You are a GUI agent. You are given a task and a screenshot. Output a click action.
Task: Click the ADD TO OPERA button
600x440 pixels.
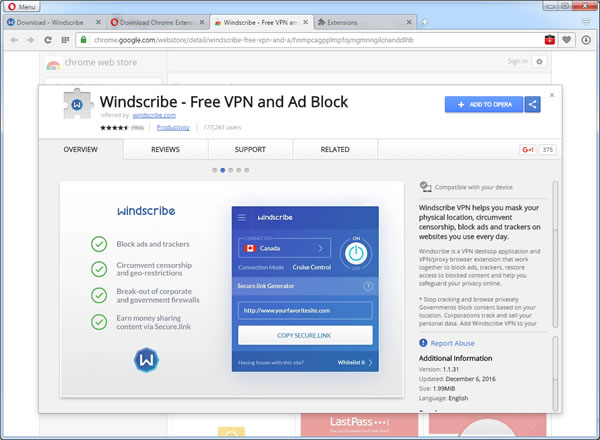pyautogui.click(x=484, y=104)
